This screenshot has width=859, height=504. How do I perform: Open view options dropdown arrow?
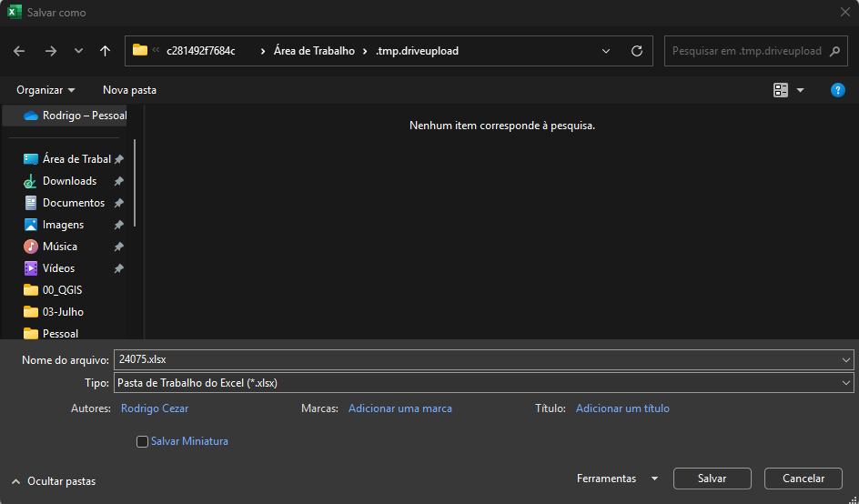[801, 90]
